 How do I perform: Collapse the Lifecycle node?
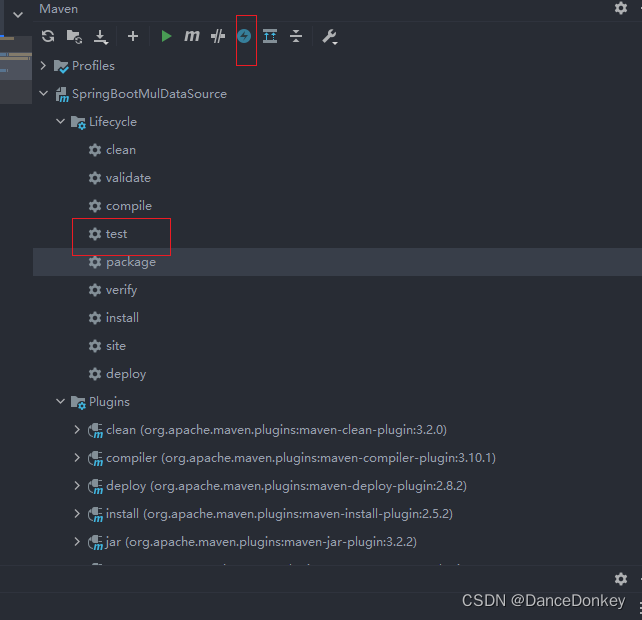60,121
